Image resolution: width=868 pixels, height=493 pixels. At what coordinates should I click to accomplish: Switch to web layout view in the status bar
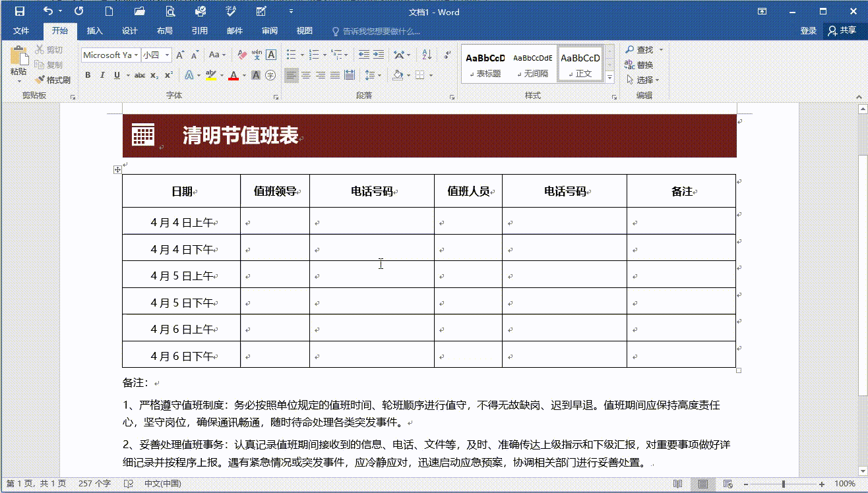click(x=728, y=484)
